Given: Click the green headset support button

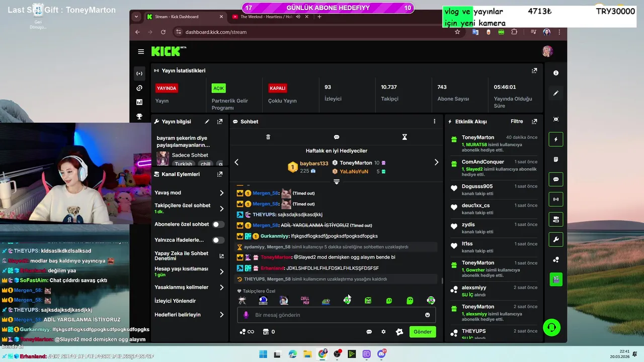Looking at the screenshot, I should click(x=552, y=328).
